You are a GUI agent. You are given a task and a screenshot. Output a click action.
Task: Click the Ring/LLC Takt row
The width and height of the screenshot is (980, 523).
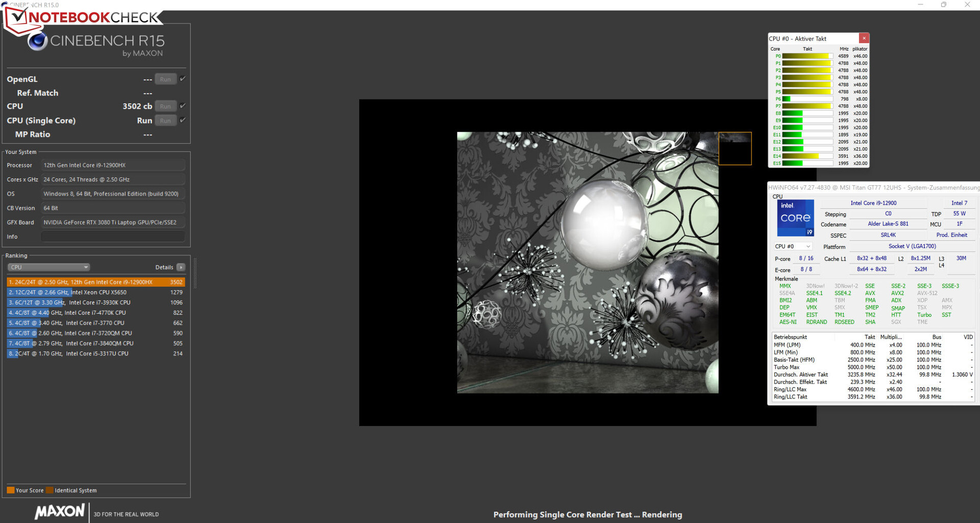(873, 397)
